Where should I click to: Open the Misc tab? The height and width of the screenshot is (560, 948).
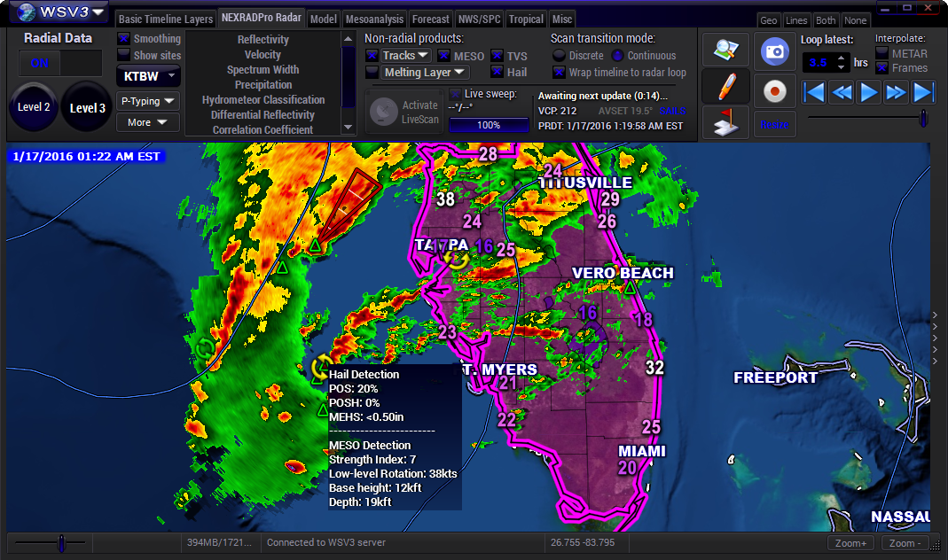(x=561, y=19)
